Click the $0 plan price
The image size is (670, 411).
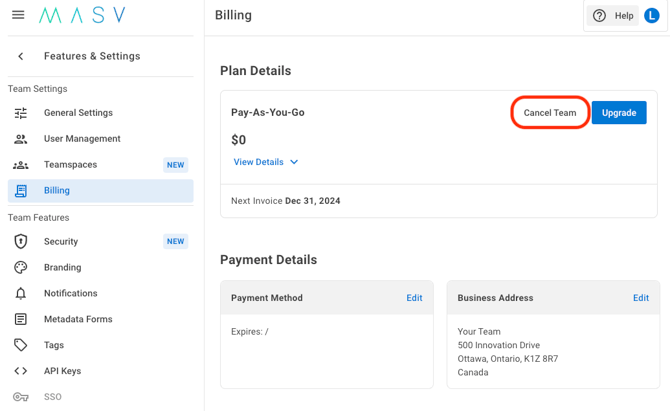click(x=238, y=140)
